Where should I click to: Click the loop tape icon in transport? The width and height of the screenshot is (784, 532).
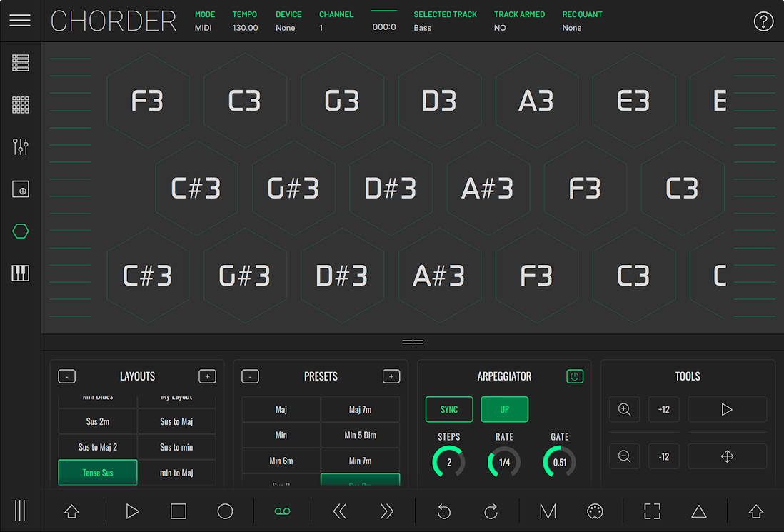click(x=282, y=511)
